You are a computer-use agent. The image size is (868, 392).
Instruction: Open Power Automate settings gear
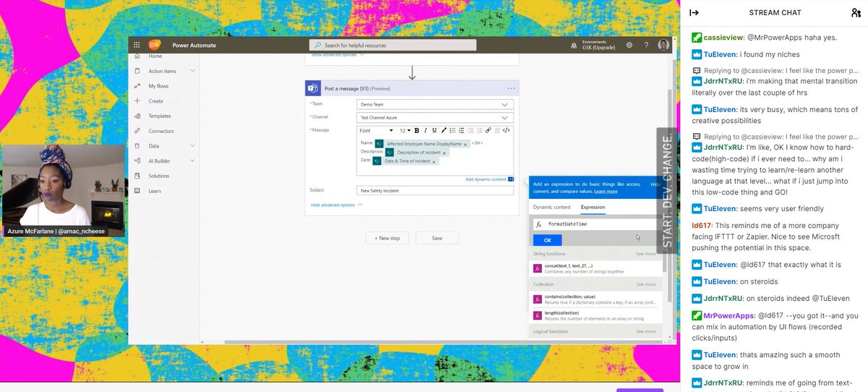[x=629, y=45]
